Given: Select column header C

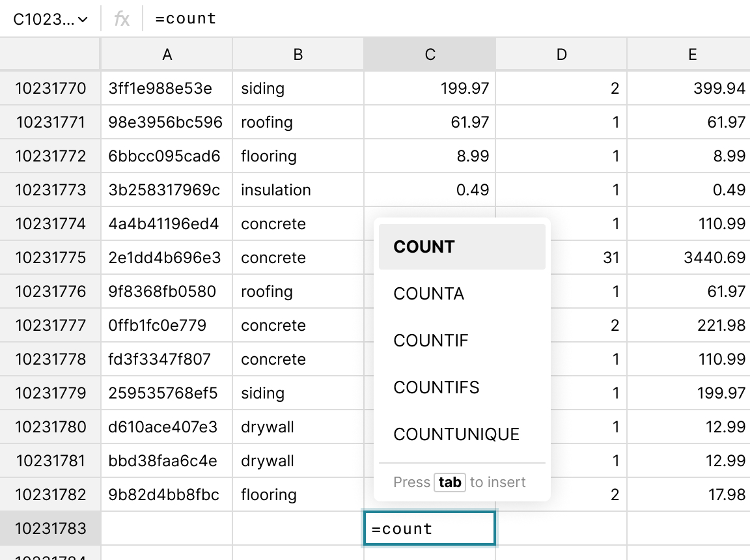Looking at the screenshot, I should click(x=430, y=55).
